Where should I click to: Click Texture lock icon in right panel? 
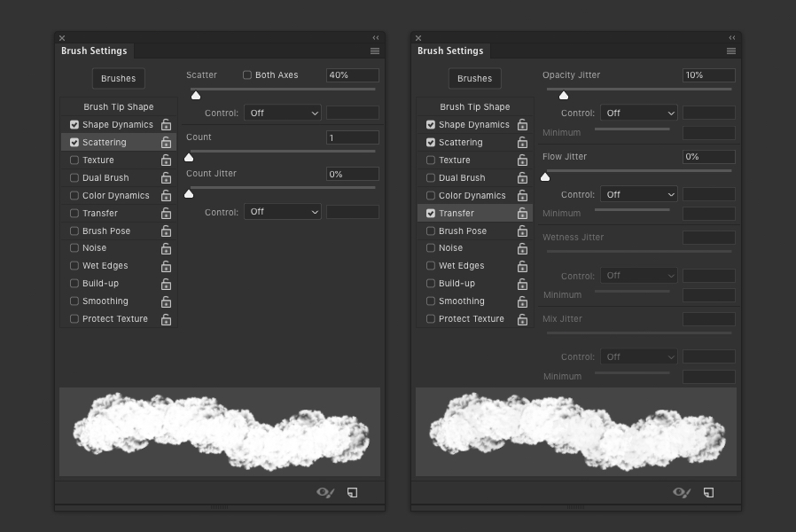(522, 160)
